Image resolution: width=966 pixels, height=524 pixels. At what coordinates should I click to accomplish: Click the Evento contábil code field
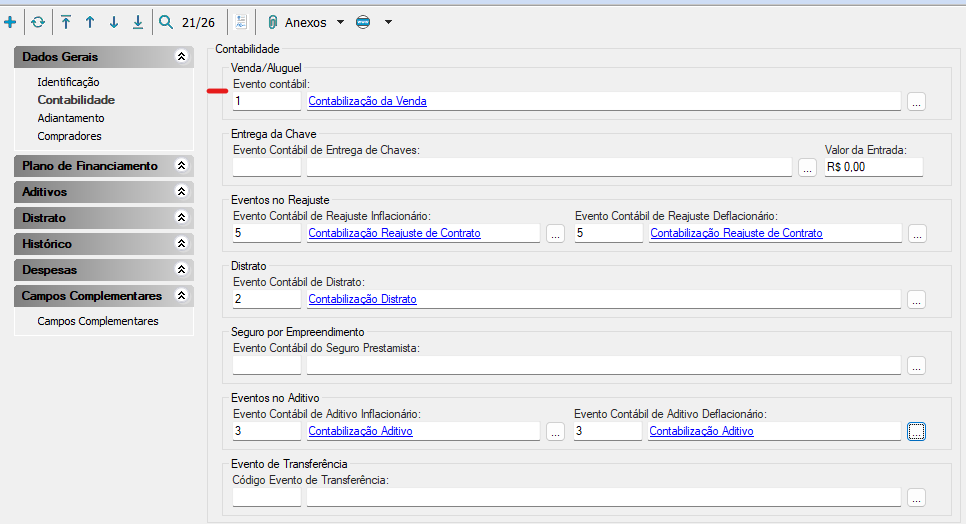tap(267, 101)
